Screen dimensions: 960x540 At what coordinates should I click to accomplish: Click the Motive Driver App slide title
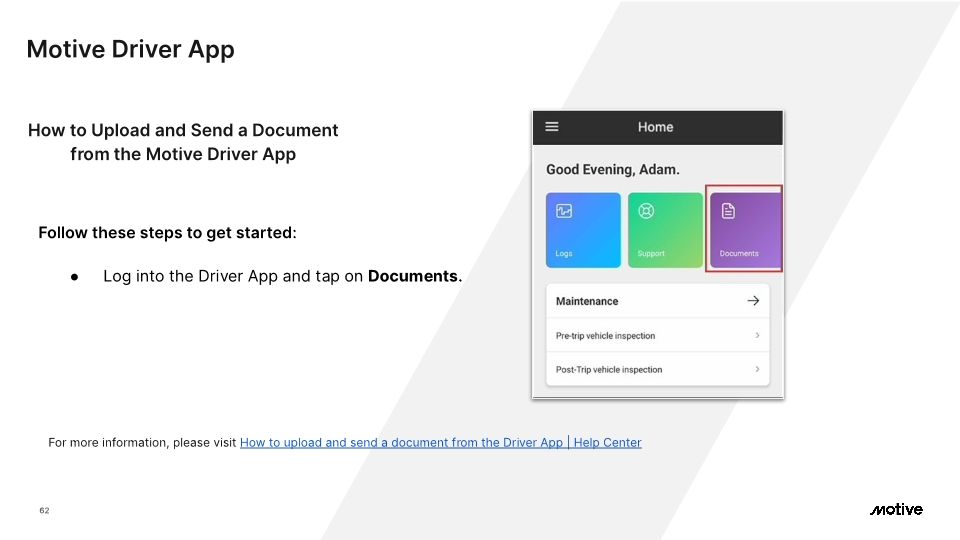pos(130,50)
